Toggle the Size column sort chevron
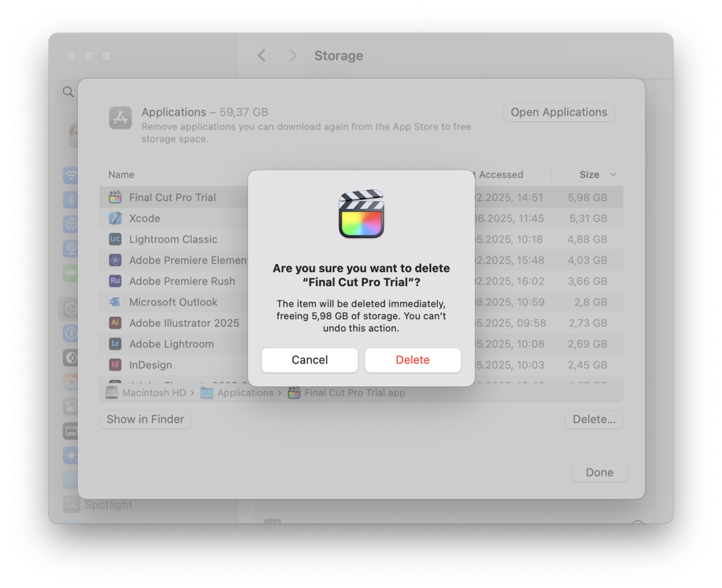Viewport: 722px width, 588px height. click(613, 174)
